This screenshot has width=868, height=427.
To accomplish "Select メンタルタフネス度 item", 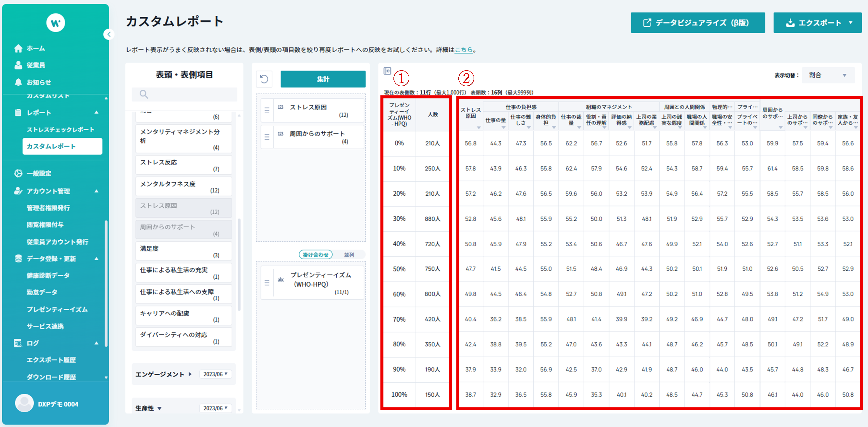I will [x=184, y=187].
